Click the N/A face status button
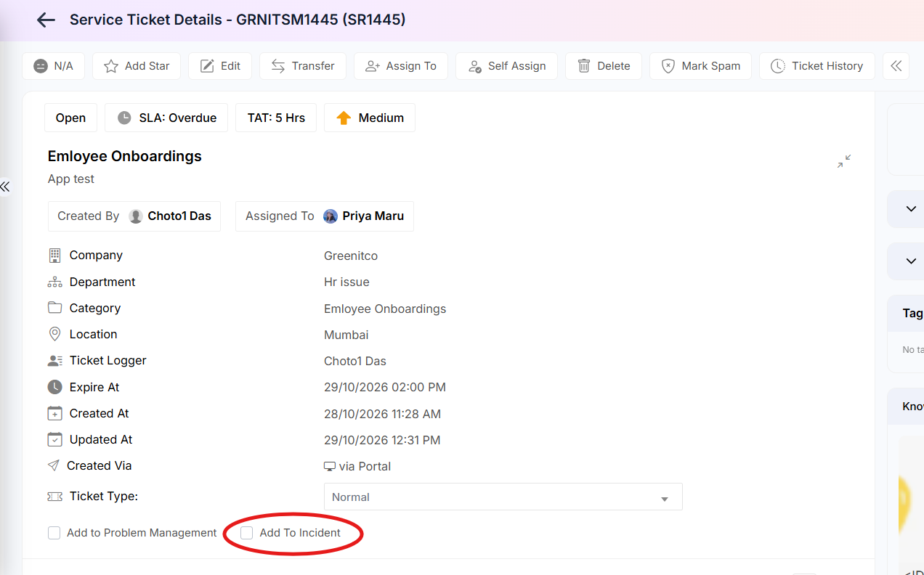Viewport: 924px width, 575px height. pos(54,66)
